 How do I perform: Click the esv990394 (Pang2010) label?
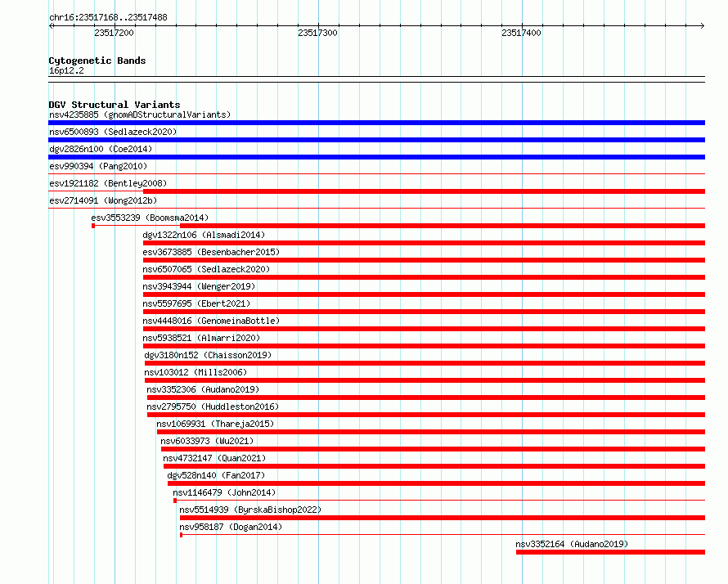pyautogui.click(x=98, y=166)
